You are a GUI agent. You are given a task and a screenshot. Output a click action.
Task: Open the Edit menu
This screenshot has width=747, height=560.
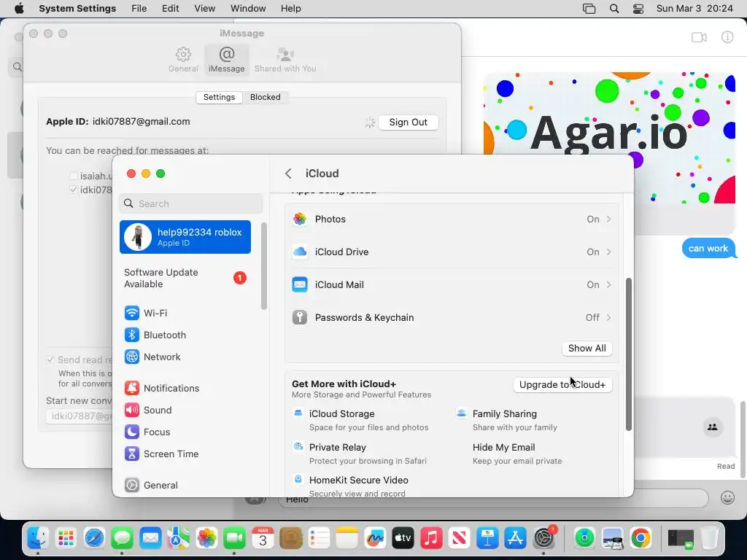[x=170, y=9]
